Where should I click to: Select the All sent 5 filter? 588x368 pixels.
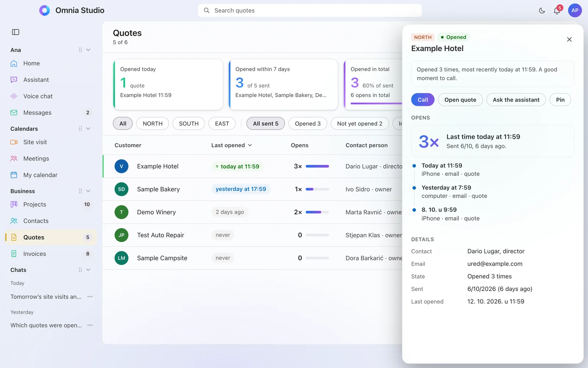(x=266, y=124)
